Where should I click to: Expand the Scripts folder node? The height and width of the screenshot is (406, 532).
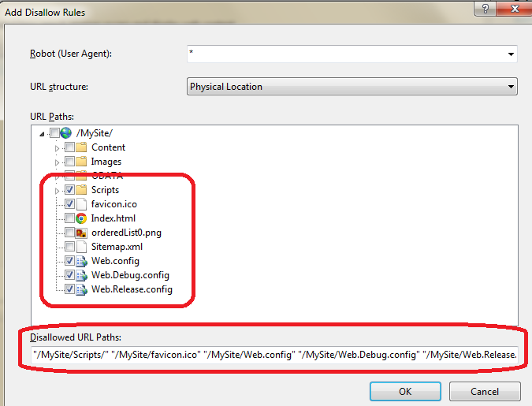(x=57, y=191)
